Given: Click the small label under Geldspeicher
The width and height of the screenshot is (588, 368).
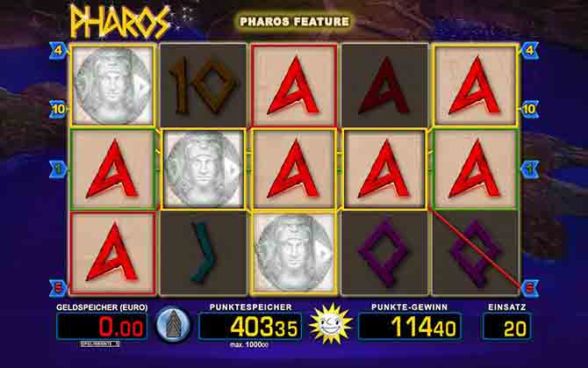Looking at the screenshot, I should [100, 343].
